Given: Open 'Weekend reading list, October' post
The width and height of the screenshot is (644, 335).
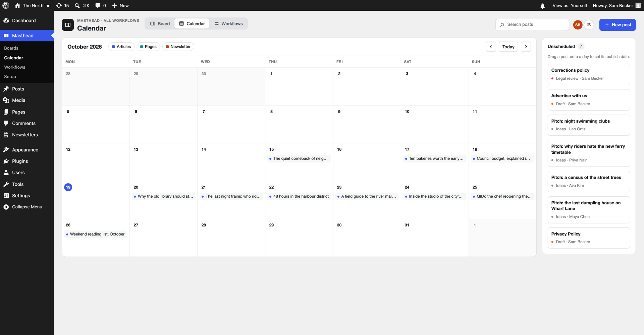Looking at the screenshot, I should click(x=96, y=234).
